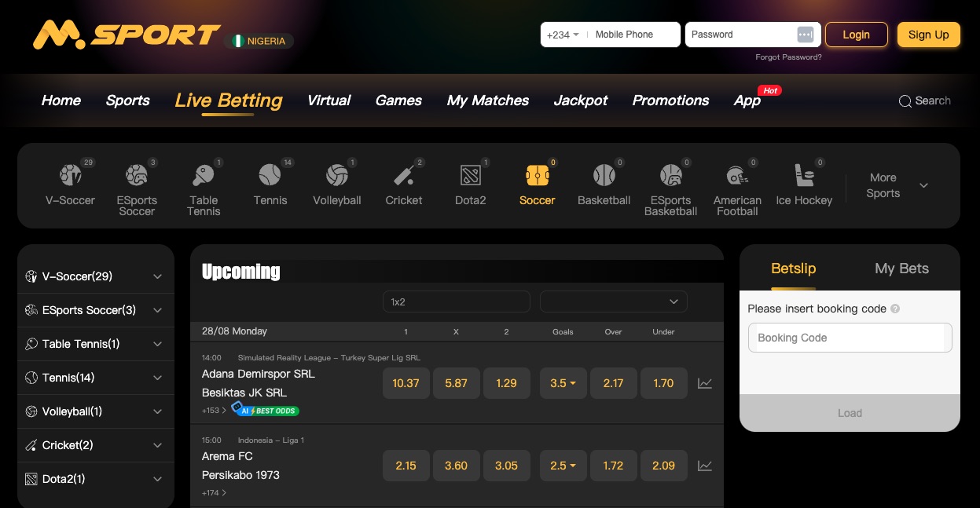This screenshot has width=980, height=508.
Task: Click the MSport logo
Action: pos(127,35)
